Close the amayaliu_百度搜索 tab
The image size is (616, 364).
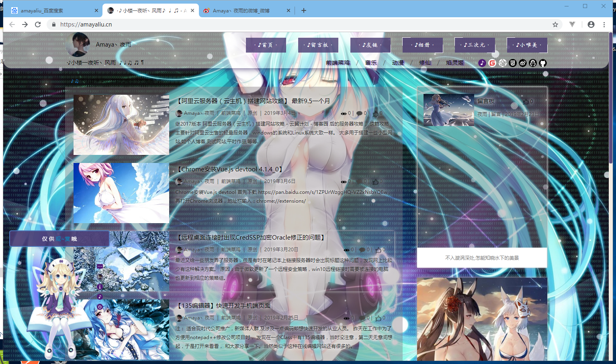pos(96,10)
